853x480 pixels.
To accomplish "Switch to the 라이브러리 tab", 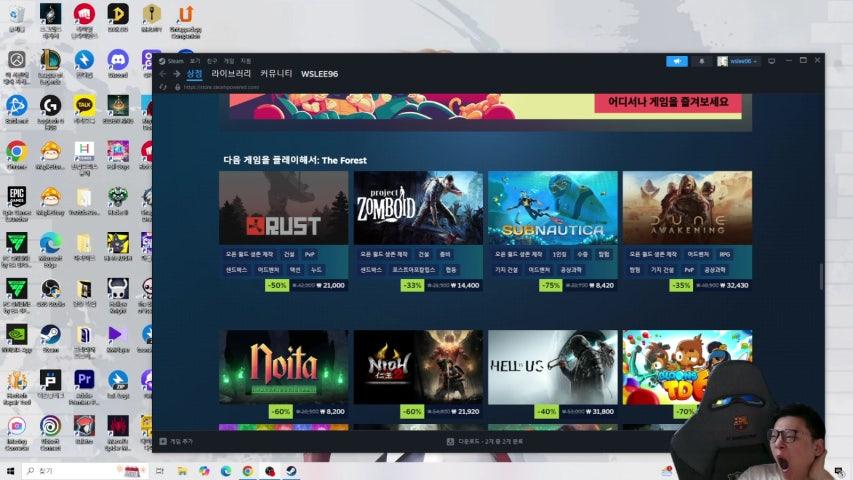I will pos(231,73).
